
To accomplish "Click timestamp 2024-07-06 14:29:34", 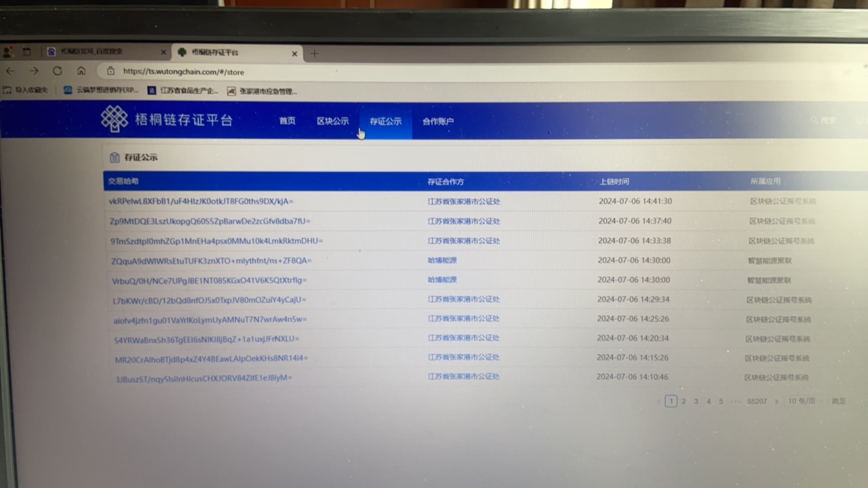I will [633, 299].
